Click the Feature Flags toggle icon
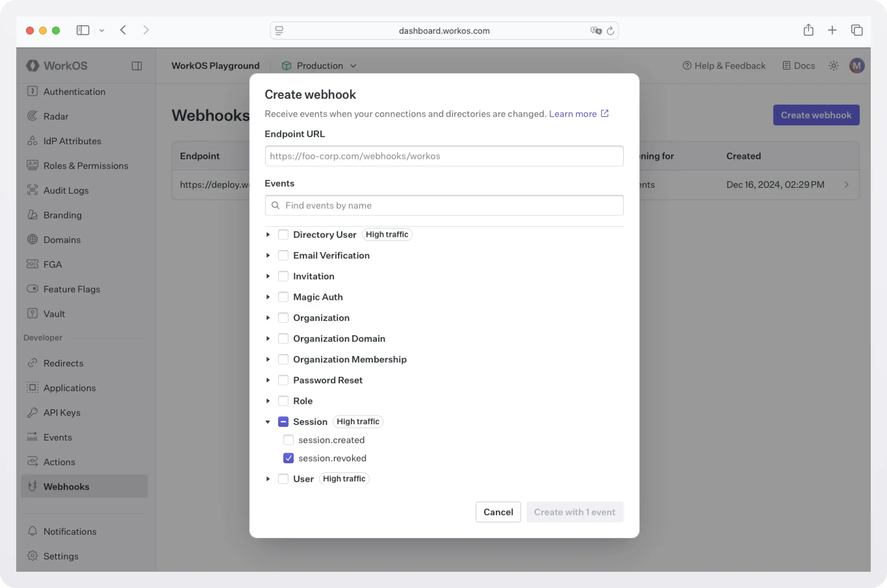Image resolution: width=887 pixels, height=588 pixels. click(32, 289)
